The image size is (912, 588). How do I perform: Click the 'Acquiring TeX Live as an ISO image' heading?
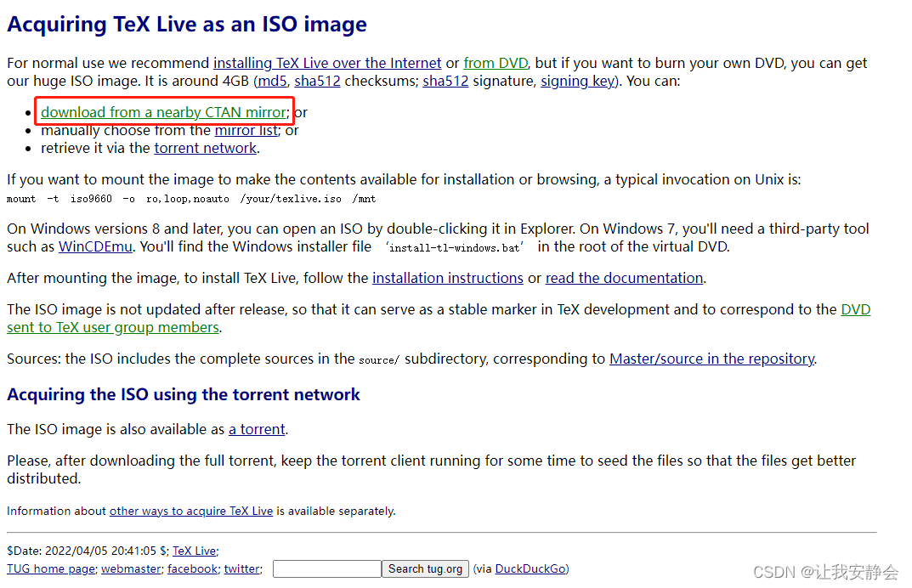point(187,25)
